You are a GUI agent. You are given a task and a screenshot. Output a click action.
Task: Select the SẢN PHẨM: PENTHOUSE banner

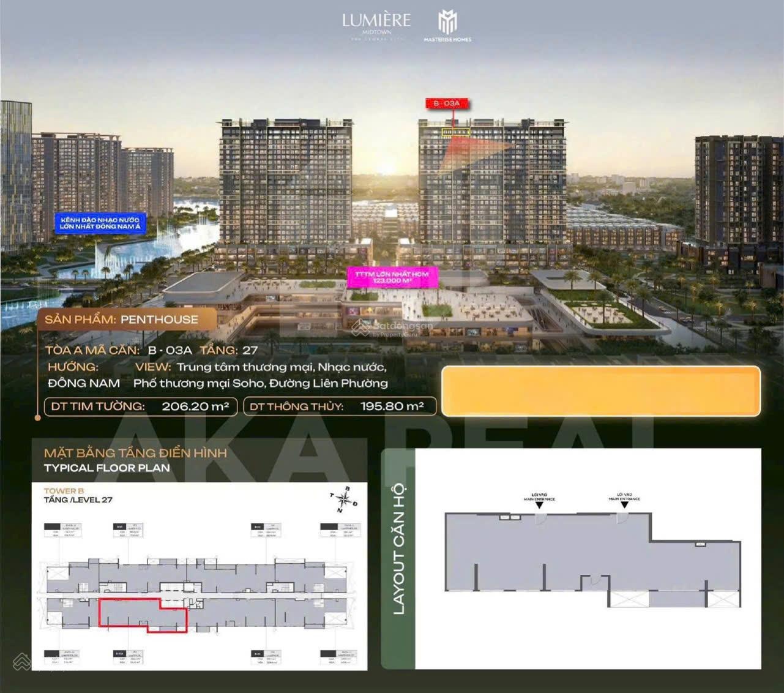click(122, 320)
